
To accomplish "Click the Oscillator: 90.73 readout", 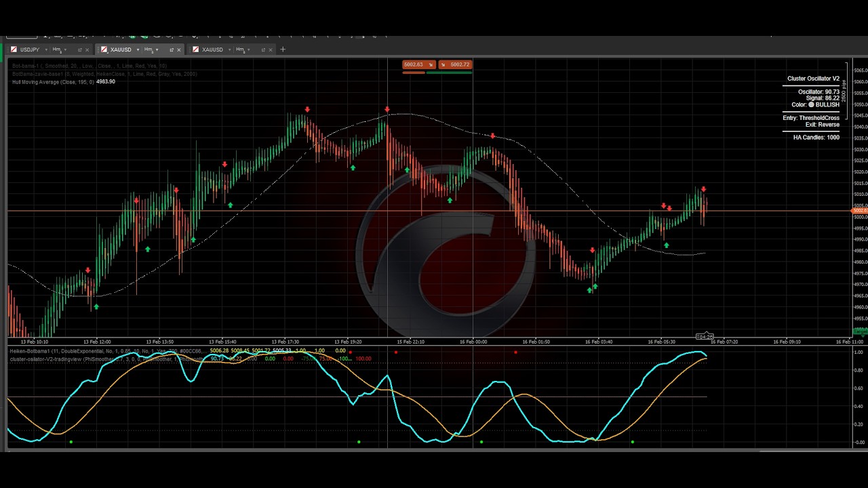I will click(x=818, y=92).
